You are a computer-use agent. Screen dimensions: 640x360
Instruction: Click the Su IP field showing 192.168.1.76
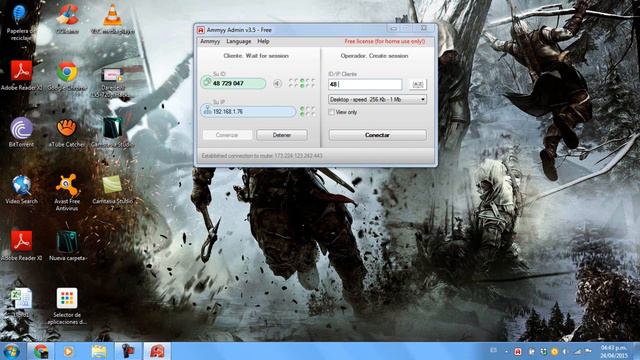tap(248, 111)
